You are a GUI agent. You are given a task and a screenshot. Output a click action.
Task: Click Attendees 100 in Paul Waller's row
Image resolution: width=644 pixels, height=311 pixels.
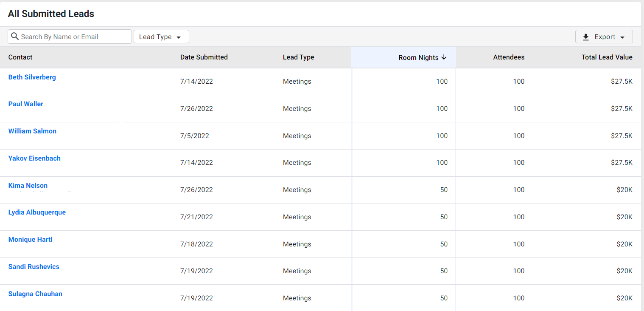coord(519,109)
